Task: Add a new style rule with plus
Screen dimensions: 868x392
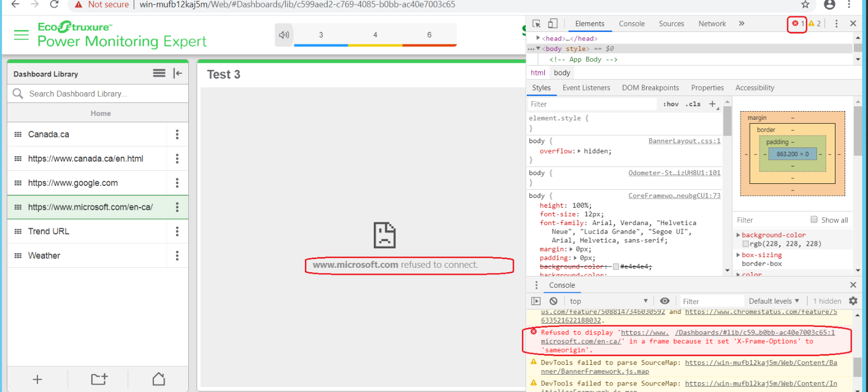Action: (712, 104)
